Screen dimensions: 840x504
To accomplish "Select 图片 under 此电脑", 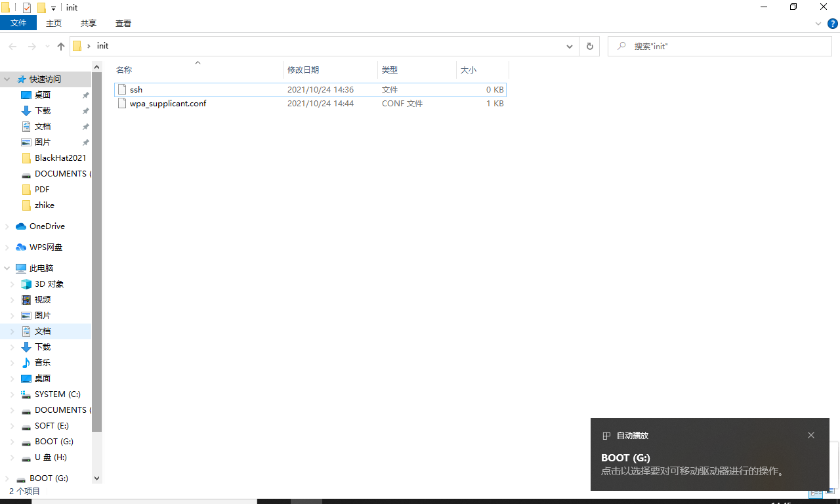I will [x=43, y=316].
